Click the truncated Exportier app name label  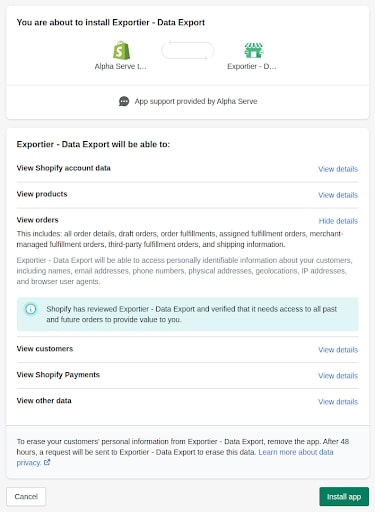click(252, 66)
